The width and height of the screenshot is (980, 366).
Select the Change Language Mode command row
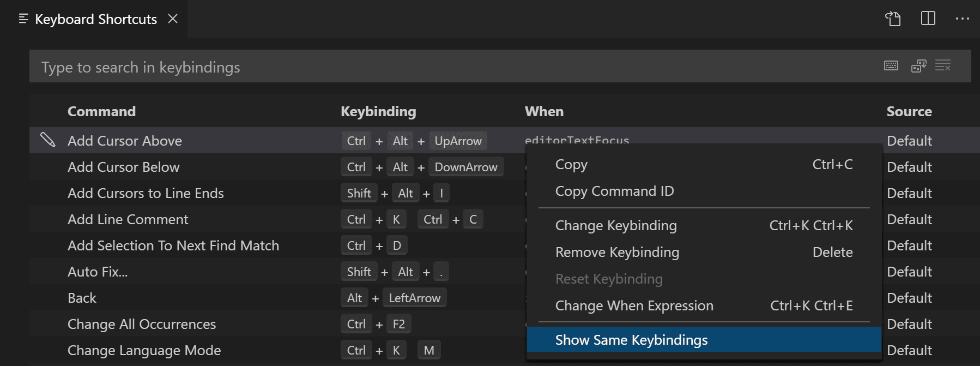tap(144, 351)
